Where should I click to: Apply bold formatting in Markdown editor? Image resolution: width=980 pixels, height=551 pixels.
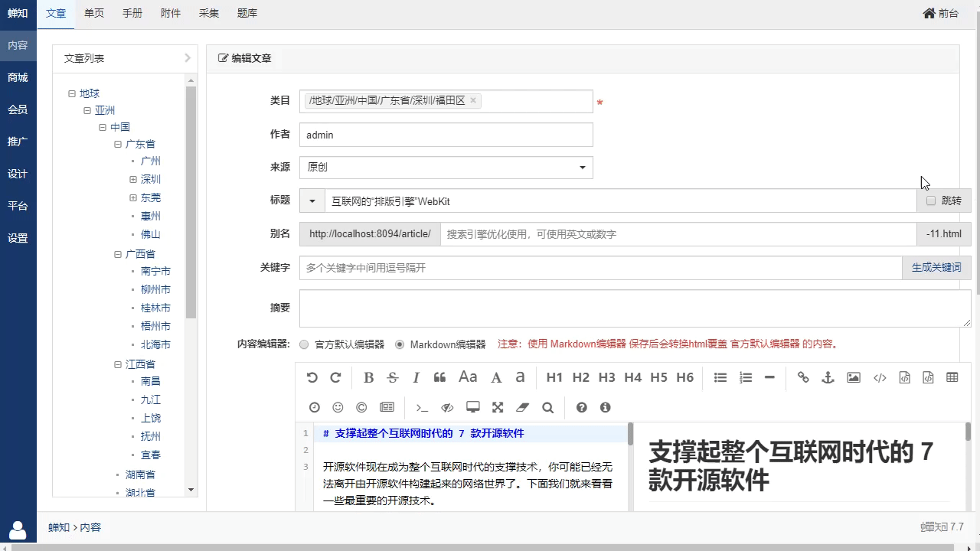pyautogui.click(x=368, y=377)
